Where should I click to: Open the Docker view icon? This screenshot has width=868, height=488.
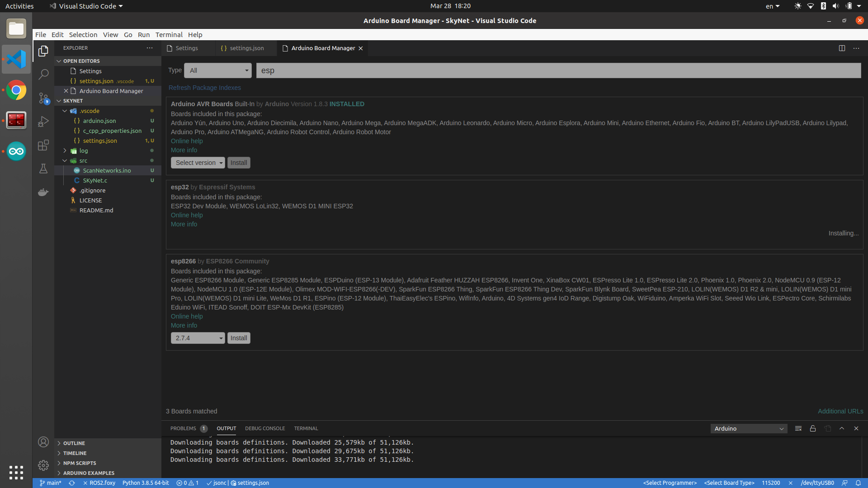click(43, 192)
